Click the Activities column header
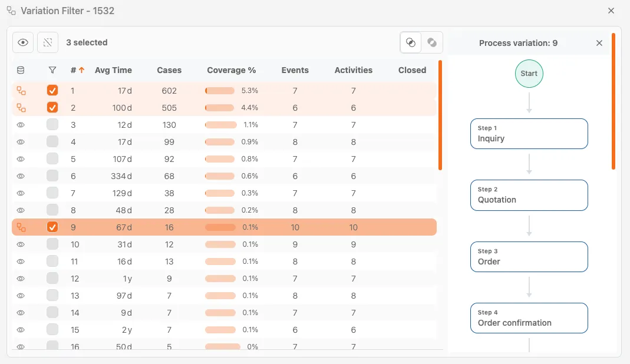Viewport: 630px width, 364px height. point(353,70)
